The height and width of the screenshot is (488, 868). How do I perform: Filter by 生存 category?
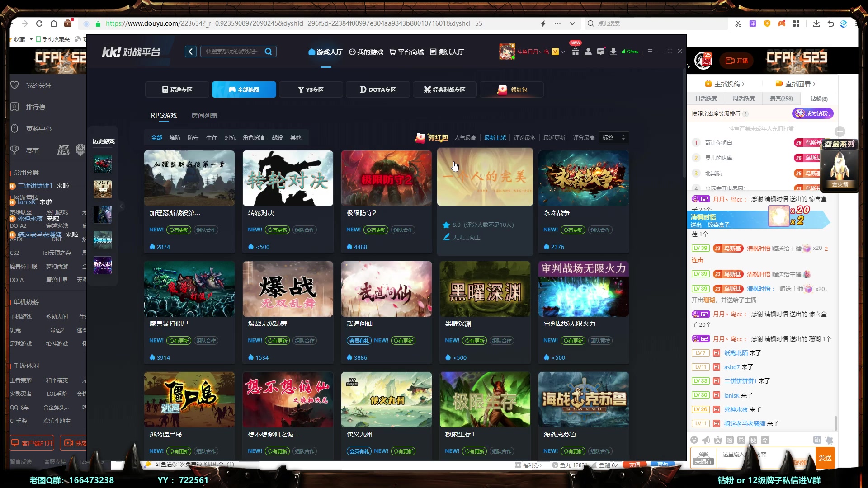(212, 137)
